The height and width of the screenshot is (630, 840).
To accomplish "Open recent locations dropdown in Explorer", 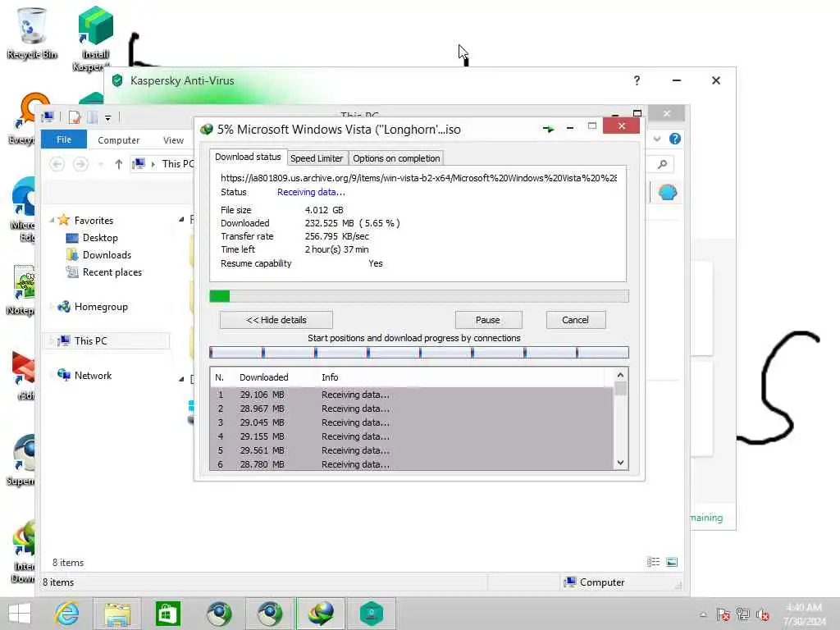I will (x=101, y=164).
